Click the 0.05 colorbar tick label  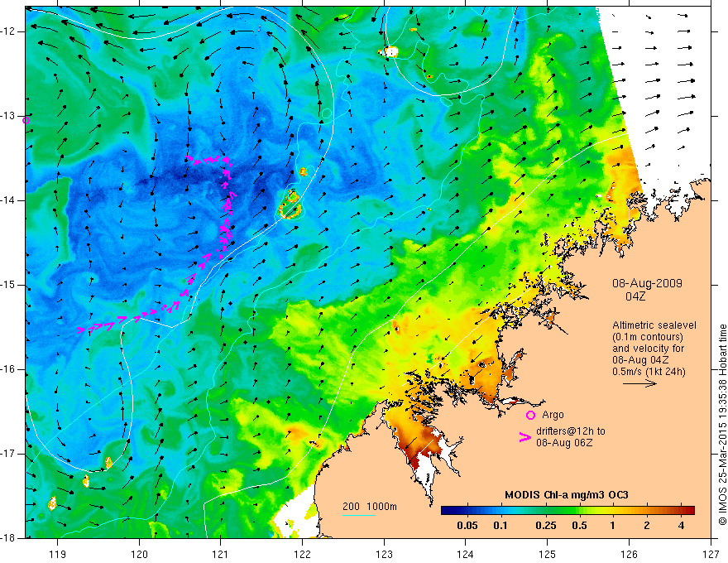click(467, 526)
